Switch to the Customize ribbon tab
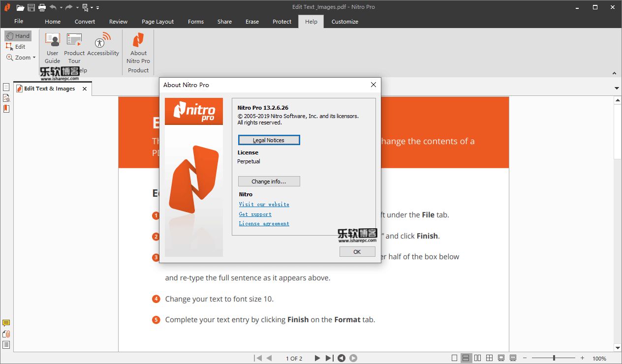 (x=345, y=22)
